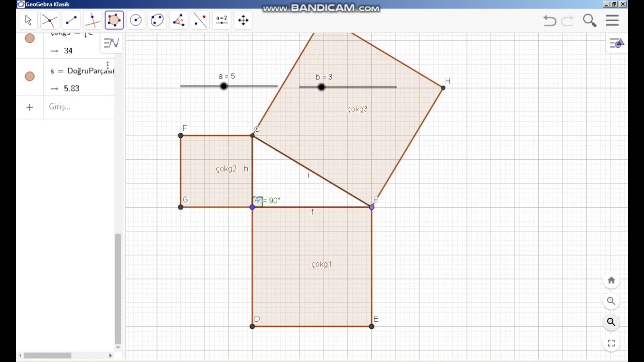Image resolution: width=644 pixels, height=362 pixels.
Task: Open the search magnifier
Action: coord(590,21)
